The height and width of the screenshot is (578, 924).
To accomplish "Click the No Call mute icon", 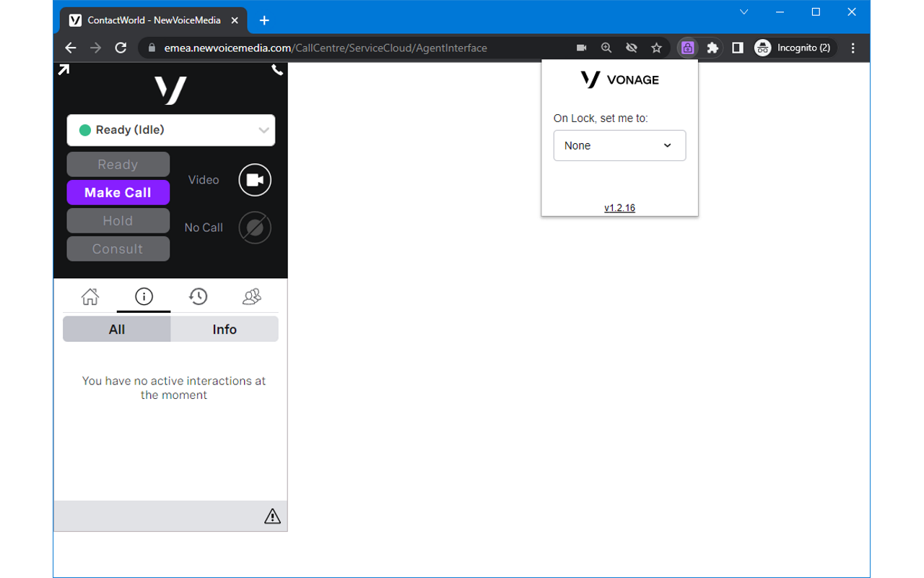I will 255,228.
